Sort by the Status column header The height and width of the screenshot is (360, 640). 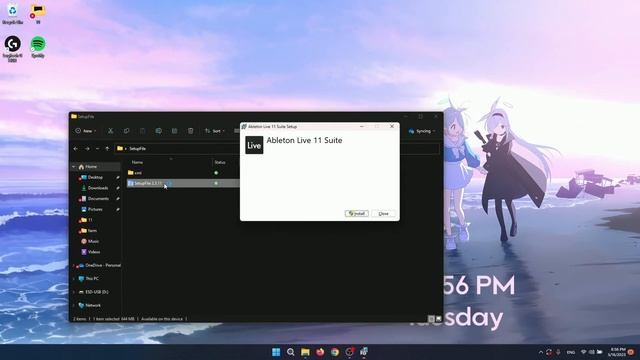(220, 162)
